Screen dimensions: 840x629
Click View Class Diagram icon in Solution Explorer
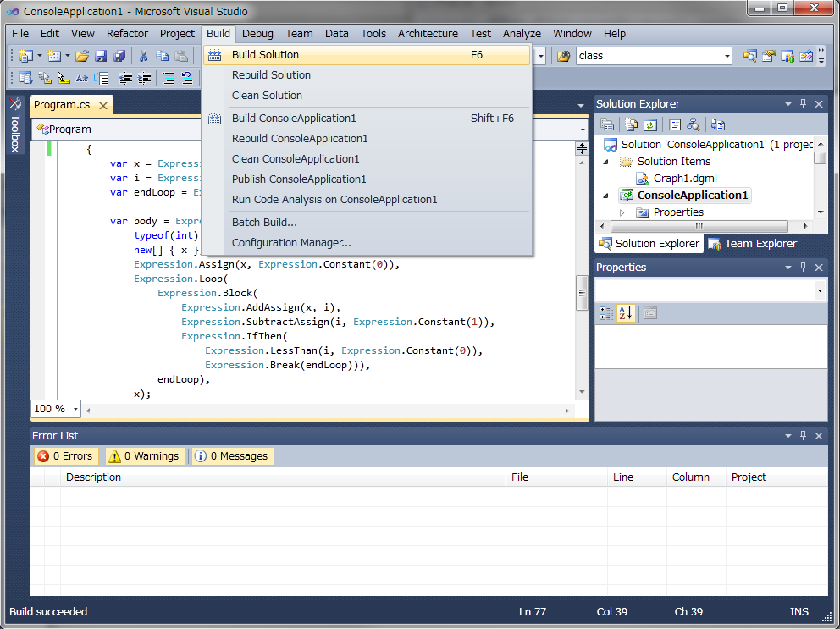tap(694, 124)
